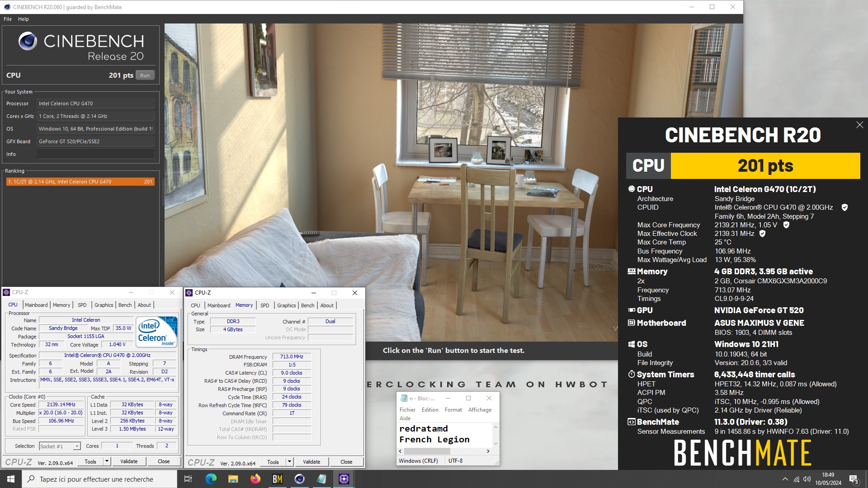Open Task View from the taskbar
The image size is (868, 488).
pyautogui.click(x=188, y=479)
